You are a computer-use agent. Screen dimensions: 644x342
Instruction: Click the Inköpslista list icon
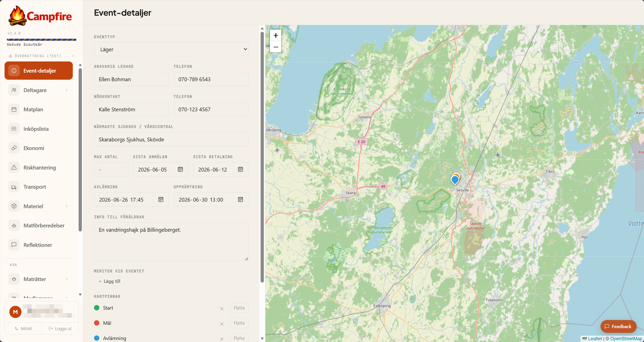(x=14, y=129)
